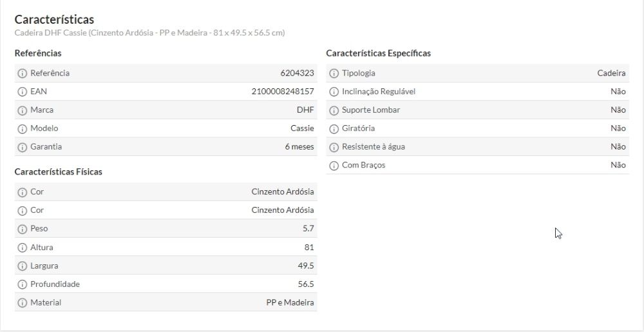The height and width of the screenshot is (332, 644).
Task: Click the Características heading
Action: pyautogui.click(x=54, y=19)
